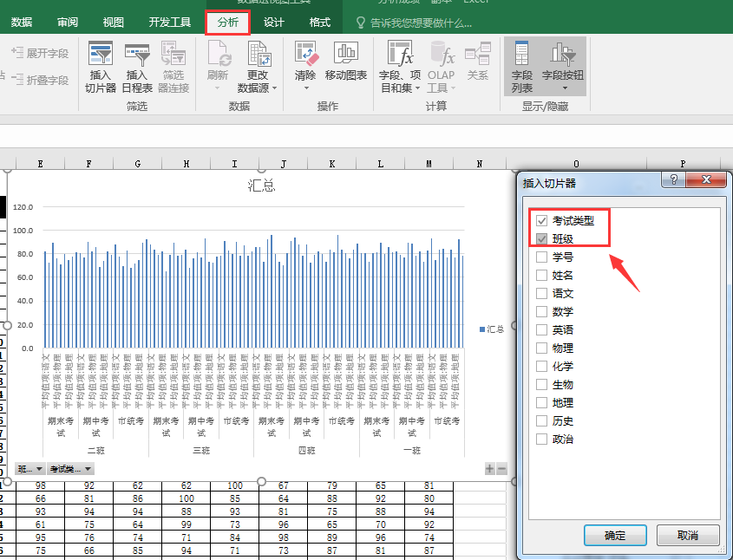The image size is (733, 560).
Task: Check the 生物 checkbox
Action: click(542, 384)
